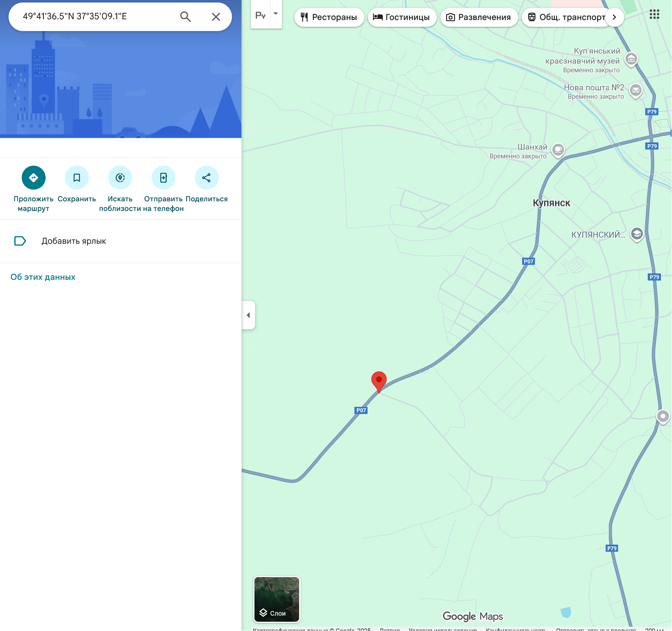Click the Save (Сохранить) bookmark icon
672x631 pixels.
pos(77,178)
